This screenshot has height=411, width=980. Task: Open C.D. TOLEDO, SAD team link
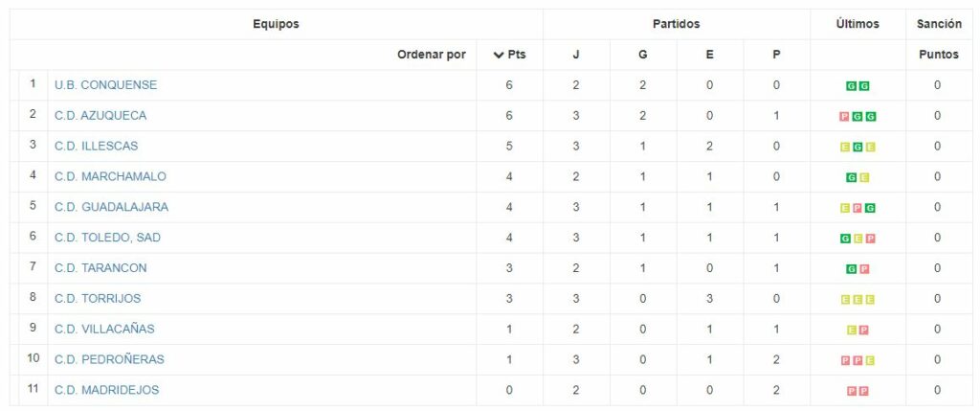click(x=107, y=238)
